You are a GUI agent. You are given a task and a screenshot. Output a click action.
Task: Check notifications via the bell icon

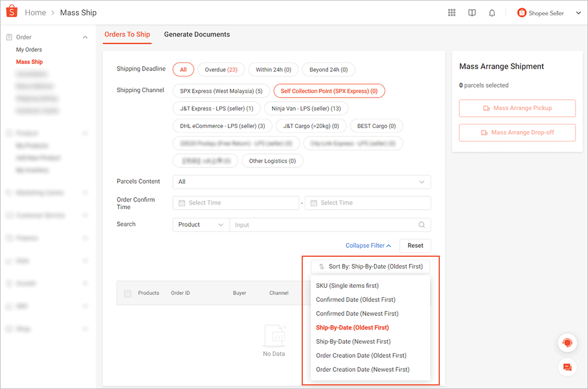click(x=492, y=12)
